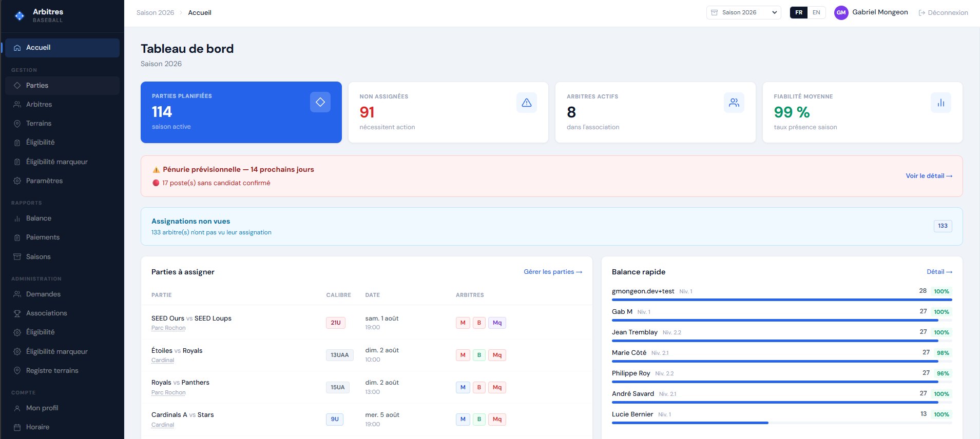Click diamond icon on Parties planifiées card
This screenshot has height=439, width=980.
pyautogui.click(x=320, y=102)
